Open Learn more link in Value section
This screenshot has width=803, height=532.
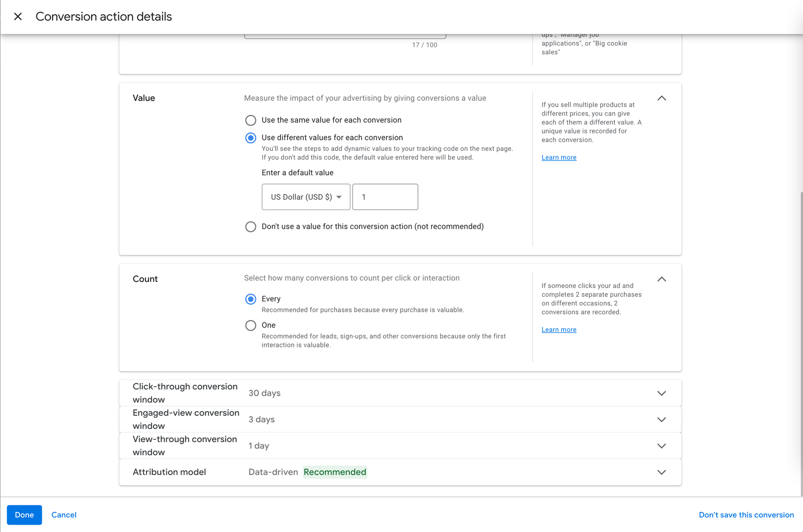(559, 157)
